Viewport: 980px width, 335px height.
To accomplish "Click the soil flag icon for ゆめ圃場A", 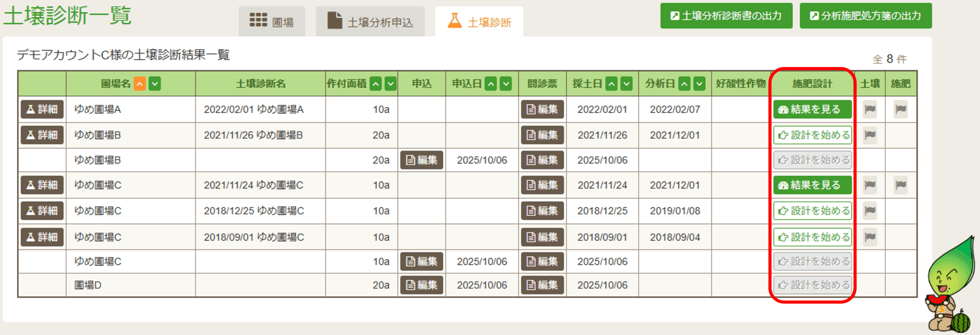I will 870,109.
